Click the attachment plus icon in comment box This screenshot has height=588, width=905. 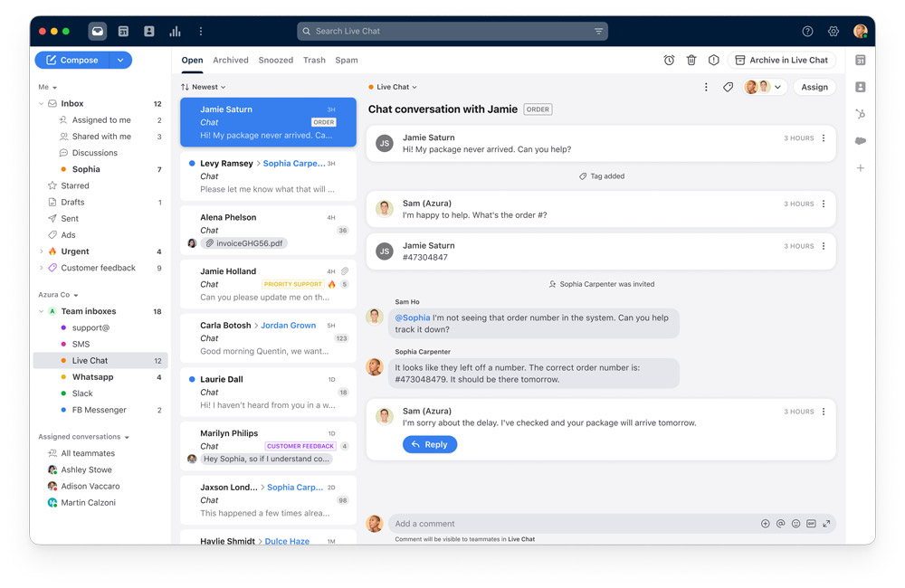click(x=766, y=524)
